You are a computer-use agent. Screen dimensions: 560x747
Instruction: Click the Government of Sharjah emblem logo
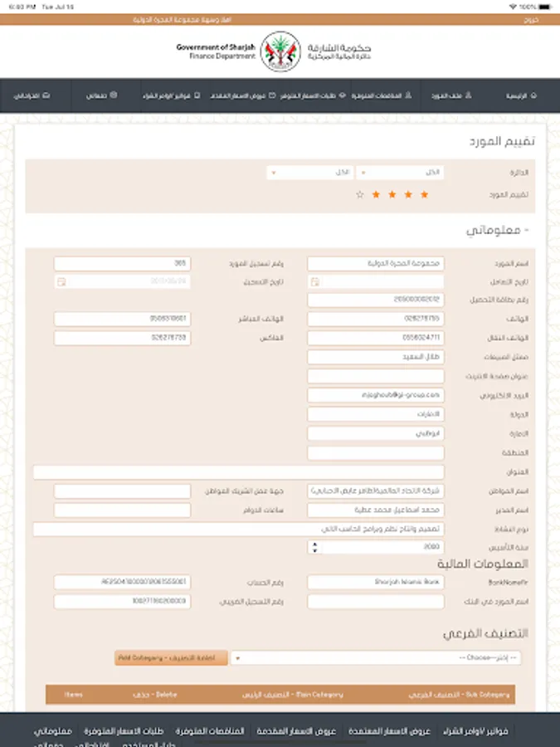280,51
